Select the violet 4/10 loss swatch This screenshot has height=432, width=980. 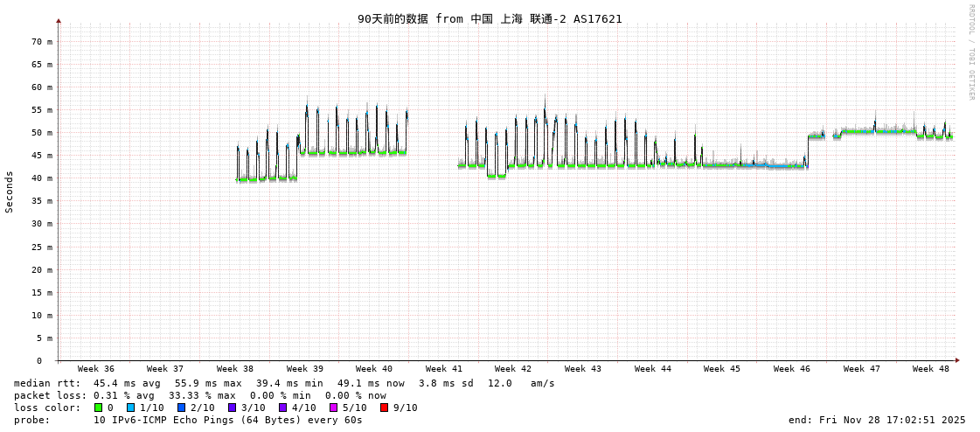pyautogui.click(x=282, y=408)
